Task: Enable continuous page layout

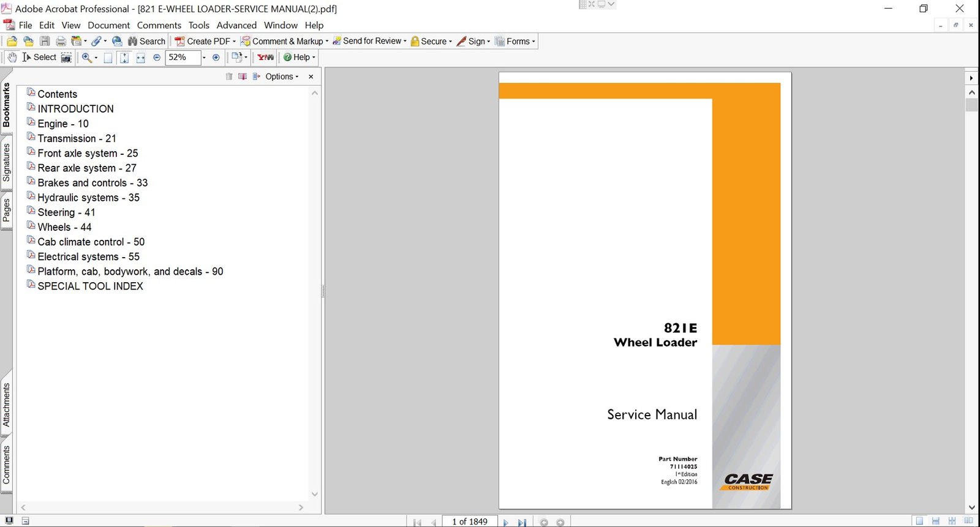Action: [x=935, y=521]
